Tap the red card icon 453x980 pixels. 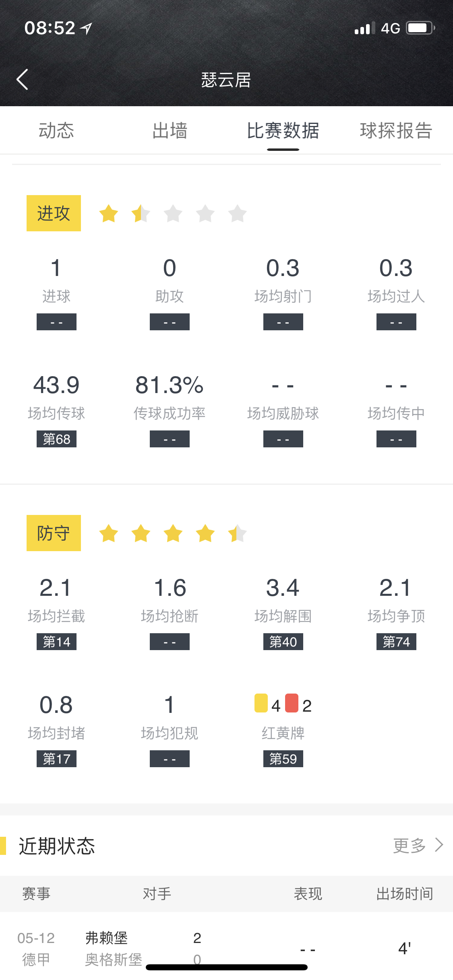pos(292,703)
